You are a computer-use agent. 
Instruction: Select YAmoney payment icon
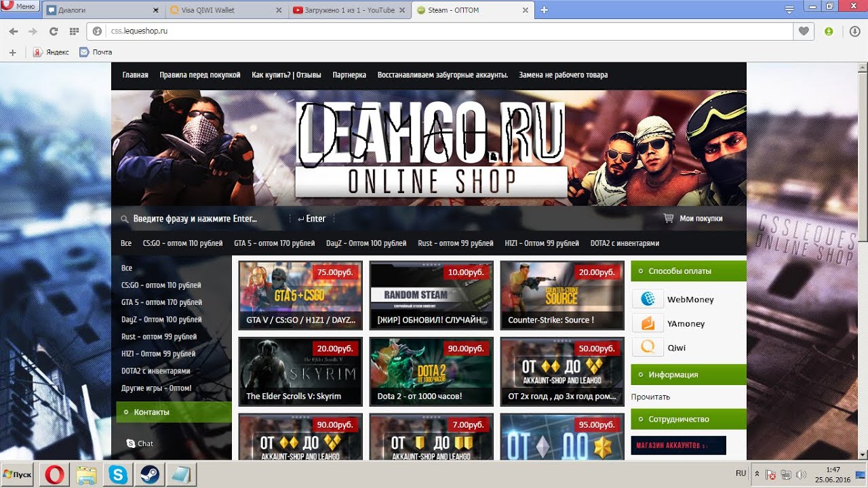[x=648, y=323]
